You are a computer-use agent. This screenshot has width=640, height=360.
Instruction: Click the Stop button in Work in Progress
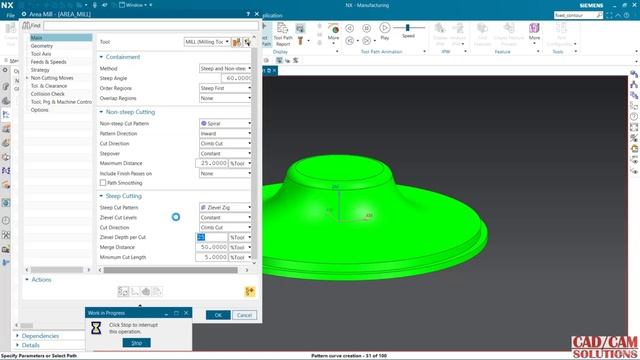point(137,343)
